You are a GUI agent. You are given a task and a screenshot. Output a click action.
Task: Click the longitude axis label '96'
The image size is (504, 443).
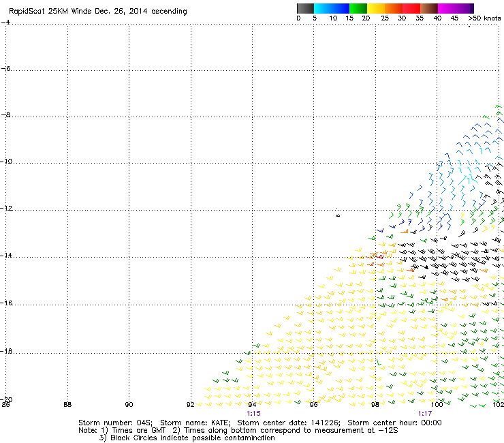313,404
